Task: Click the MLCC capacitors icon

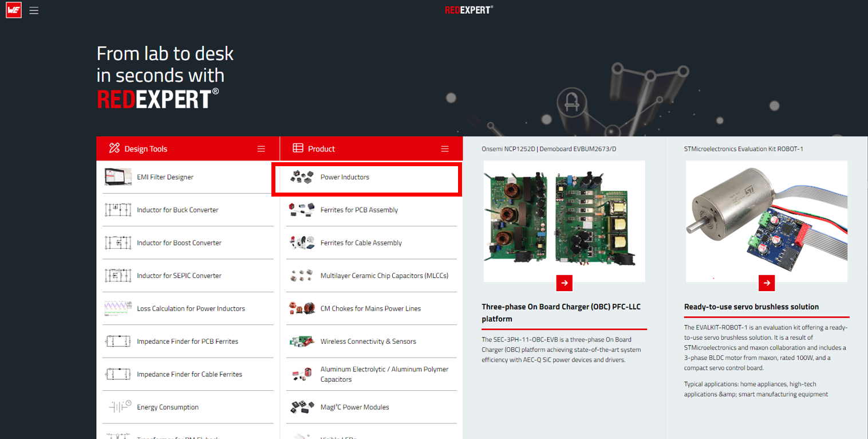Action: click(x=302, y=276)
